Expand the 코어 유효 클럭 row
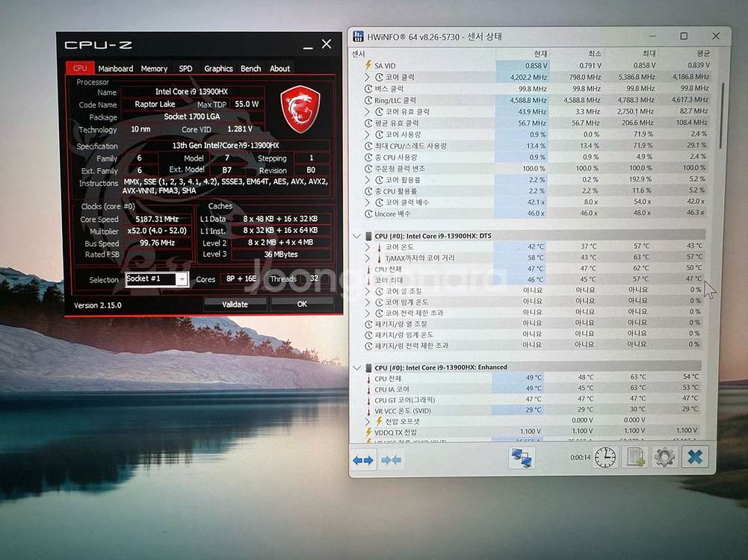Image resolution: width=748 pixels, height=560 pixels. click(367, 111)
